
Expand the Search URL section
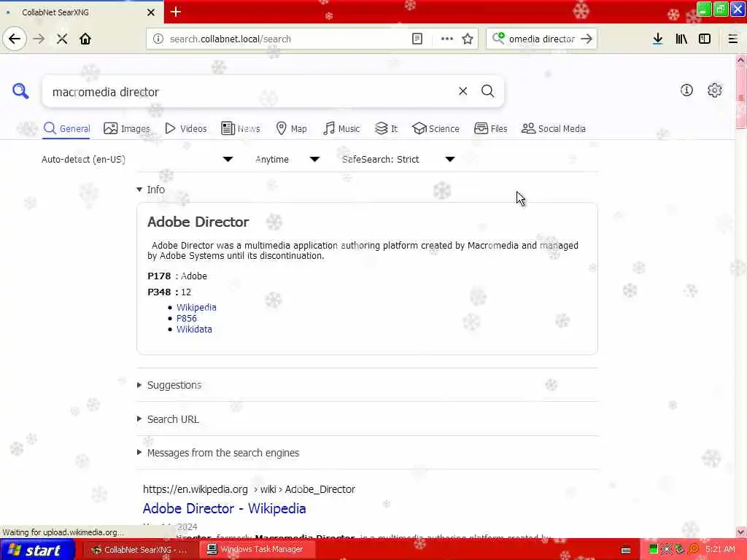pos(168,419)
